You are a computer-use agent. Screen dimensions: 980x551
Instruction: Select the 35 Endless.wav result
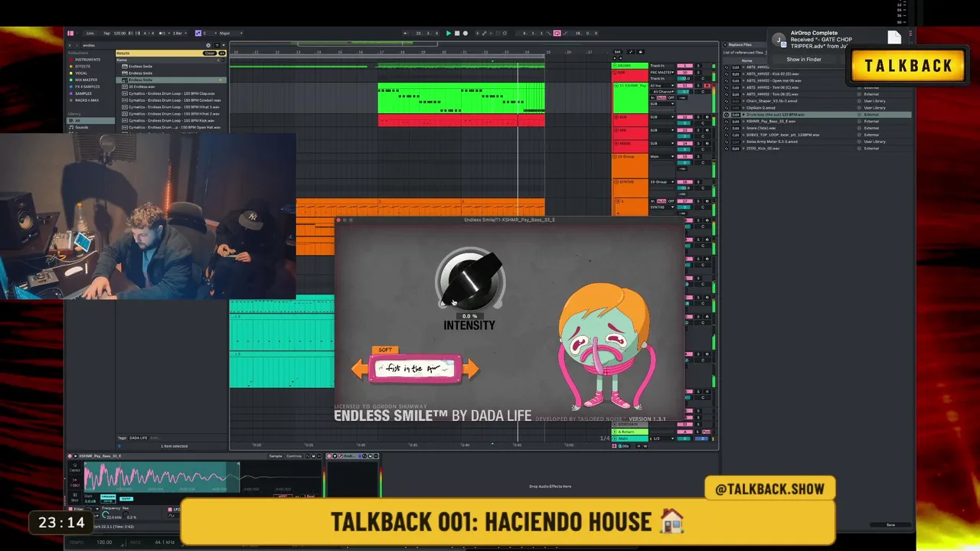(x=172, y=87)
